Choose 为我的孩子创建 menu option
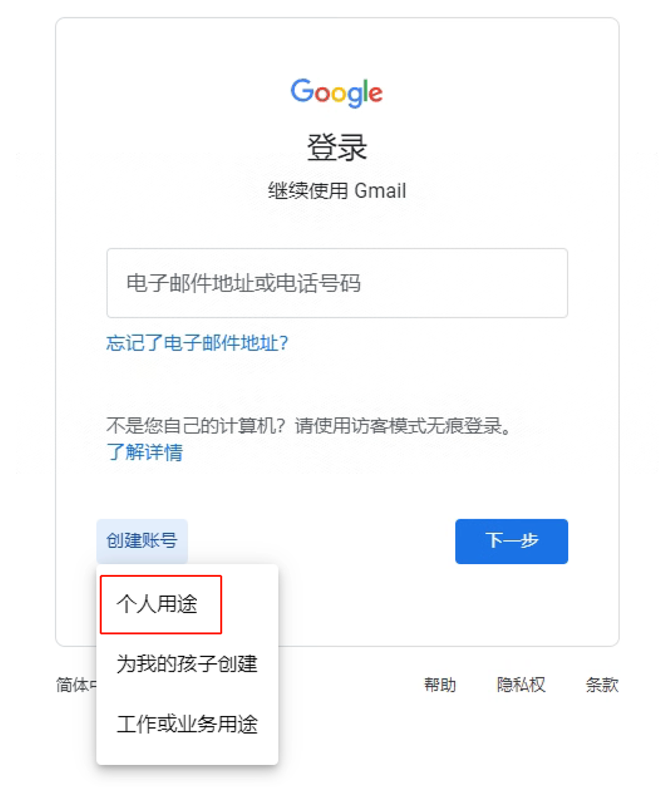672x787 pixels. [x=187, y=664]
